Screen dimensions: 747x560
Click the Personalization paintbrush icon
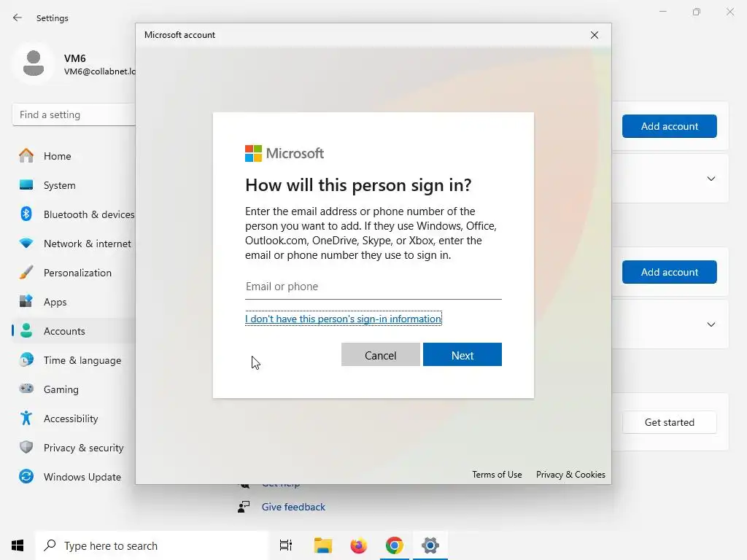(x=26, y=273)
